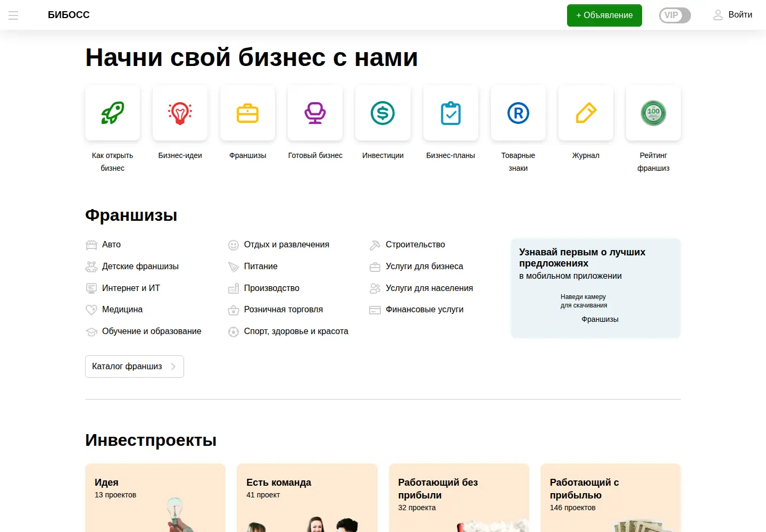Screen dimensions: 766x532
Task: Log in via the Войти link
Action: [740, 15]
